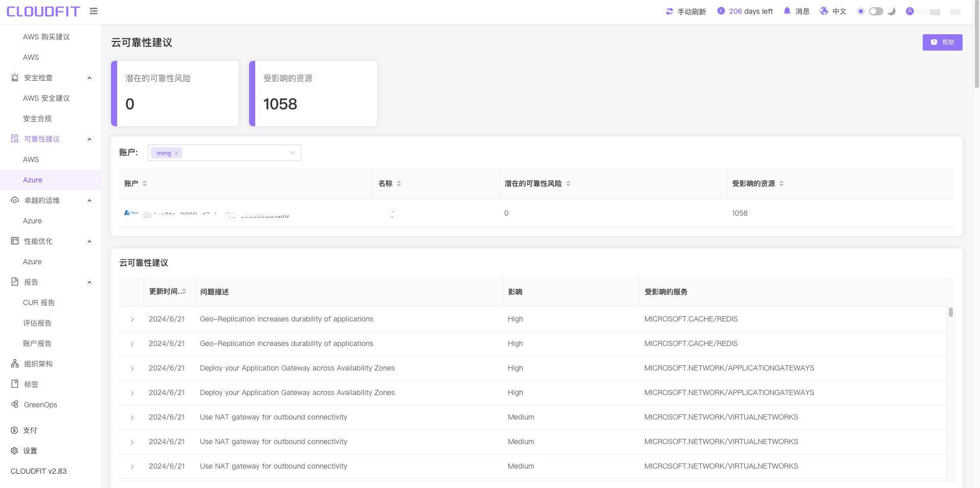Click the 中文 language label
This screenshot has width=980, height=488.
pos(839,11)
